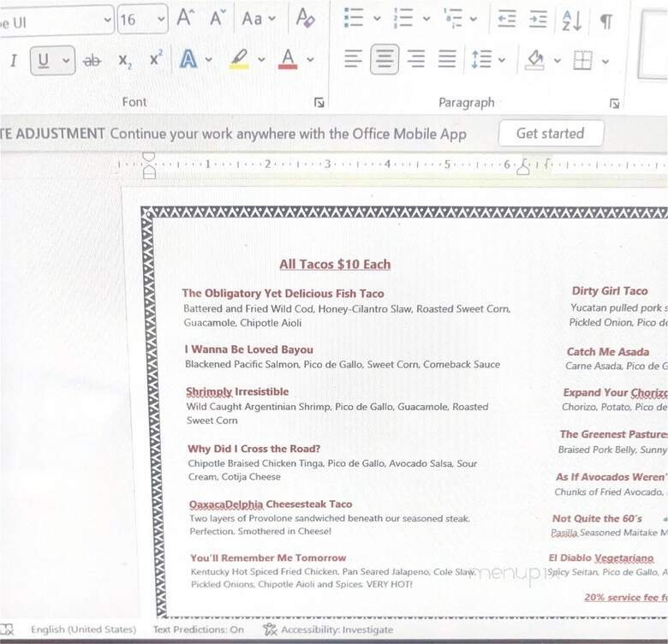Click English (United States) language status
Viewport: 668px width, 644px height.
(x=84, y=629)
